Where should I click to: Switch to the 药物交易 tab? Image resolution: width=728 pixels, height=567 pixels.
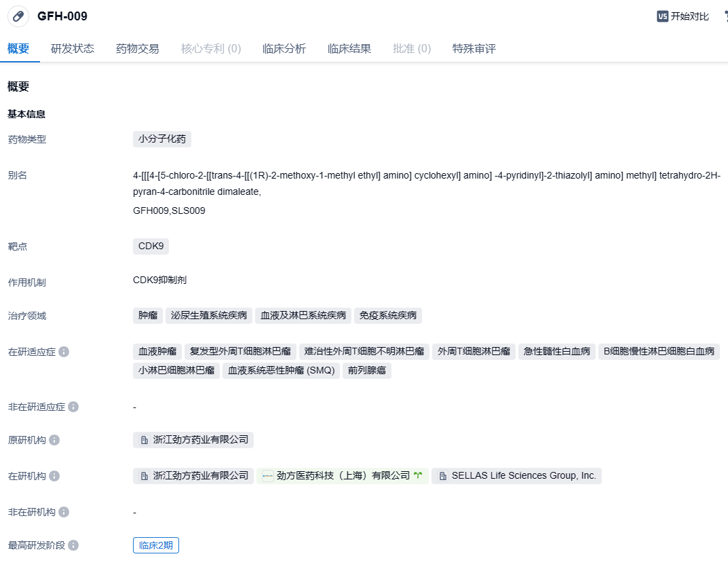coord(138,49)
